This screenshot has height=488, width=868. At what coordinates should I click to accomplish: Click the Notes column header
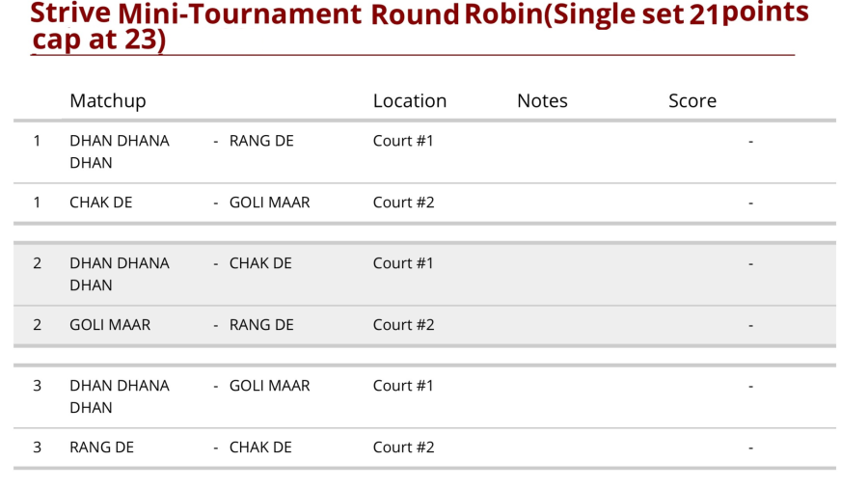pos(542,101)
